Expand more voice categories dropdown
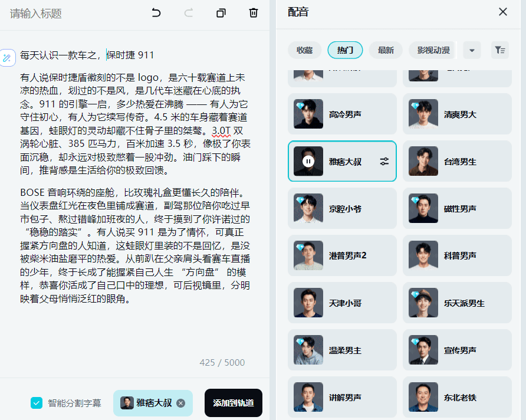This screenshot has height=420, width=526. (x=472, y=50)
